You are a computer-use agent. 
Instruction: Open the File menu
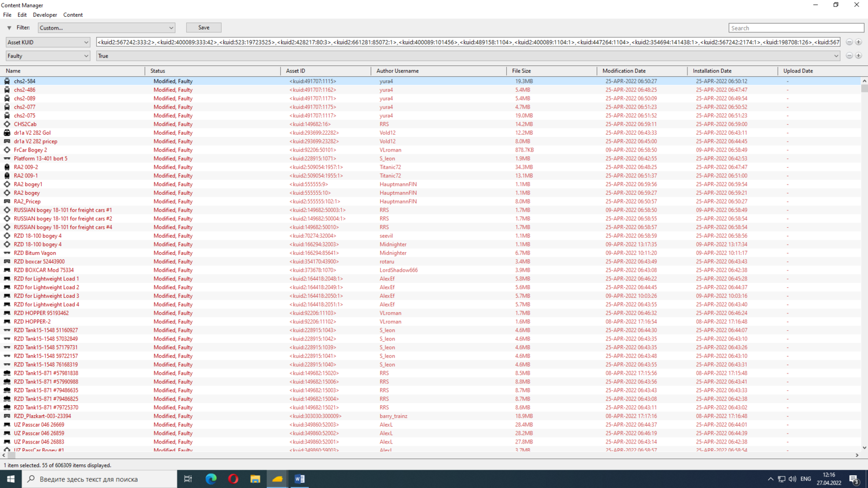tap(7, 15)
